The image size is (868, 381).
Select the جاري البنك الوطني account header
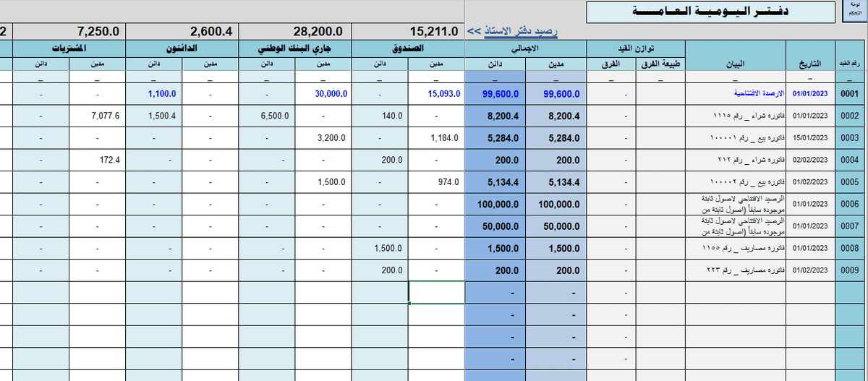(295, 48)
